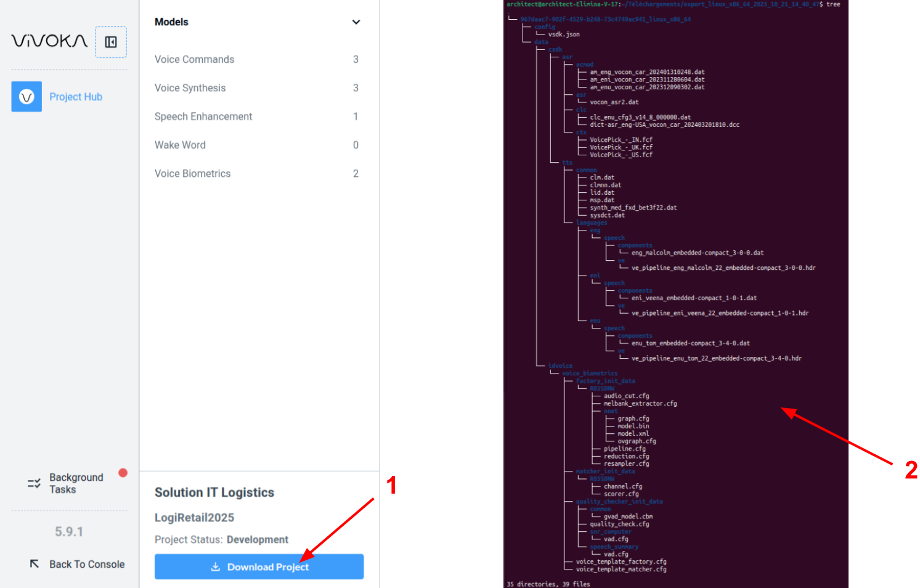The height and width of the screenshot is (588, 920).
Task: Click the Models header title
Action: [x=171, y=22]
